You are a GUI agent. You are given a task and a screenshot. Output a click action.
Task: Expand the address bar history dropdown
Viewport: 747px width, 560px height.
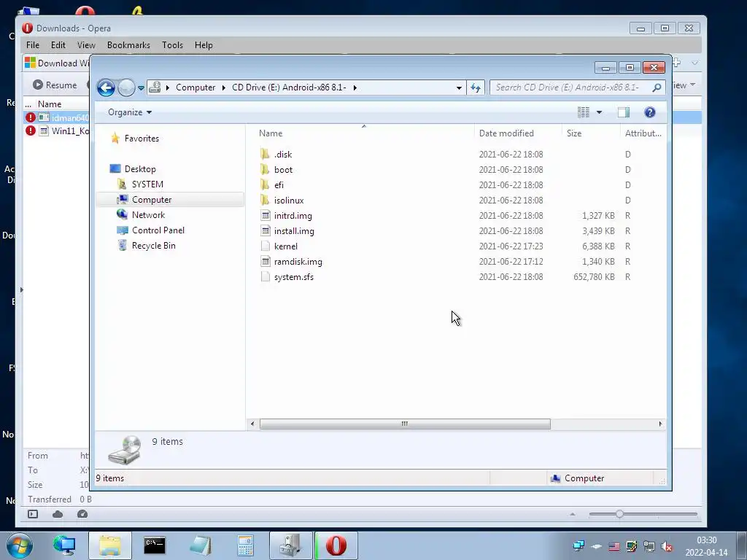(459, 87)
